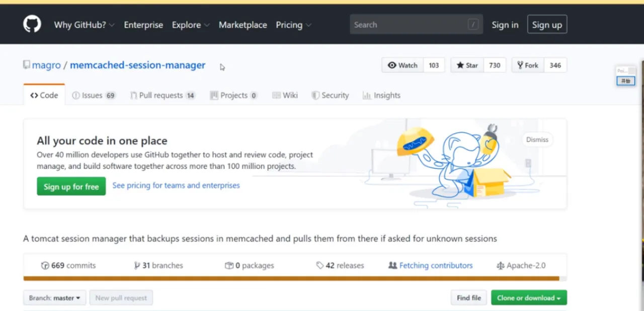The width and height of the screenshot is (644, 311).
Task: Open the Branch: master dropdown
Action: 54,298
